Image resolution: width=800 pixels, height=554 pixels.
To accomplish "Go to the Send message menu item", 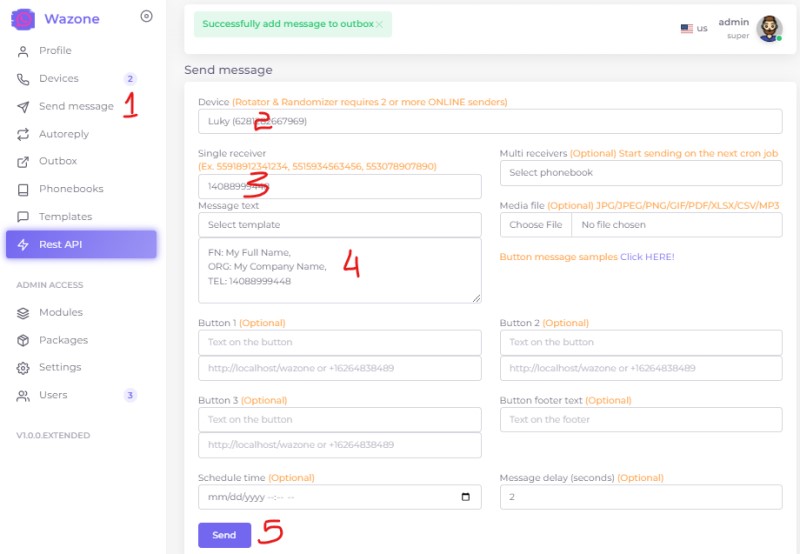I will click(76, 107).
